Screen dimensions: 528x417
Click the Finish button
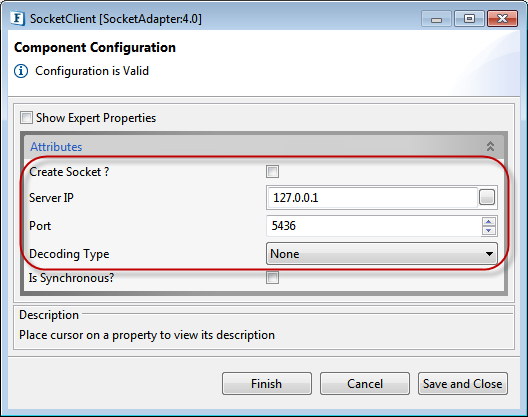tap(267, 383)
